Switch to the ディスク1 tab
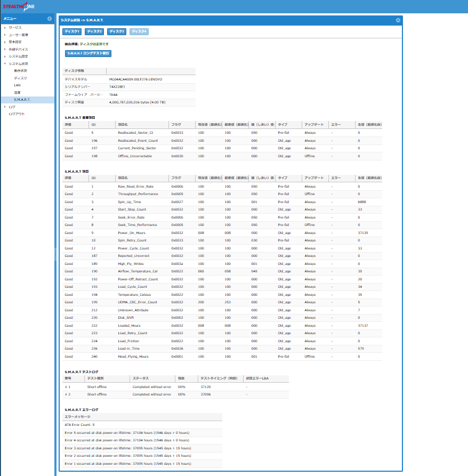This screenshot has height=476, width=468. coord(72,31)
